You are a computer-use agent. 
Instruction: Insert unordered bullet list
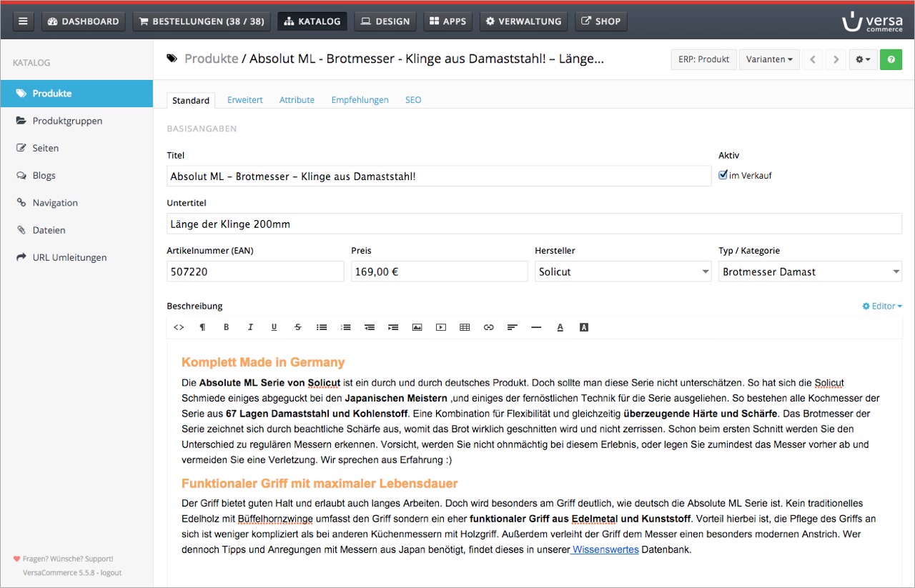[322, 327]
